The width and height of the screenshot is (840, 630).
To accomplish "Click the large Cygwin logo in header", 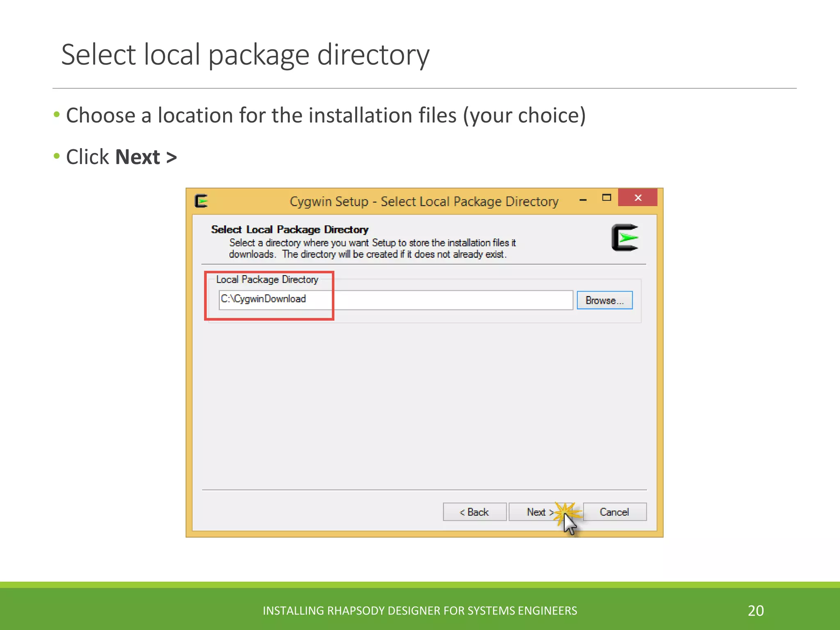I will [x=625, y=237].
